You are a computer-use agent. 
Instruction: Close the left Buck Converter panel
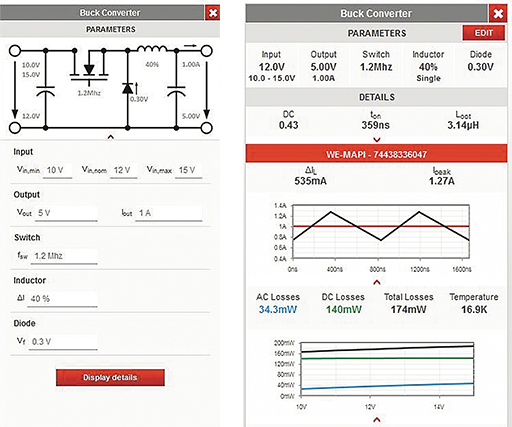(x=213, y=13)
